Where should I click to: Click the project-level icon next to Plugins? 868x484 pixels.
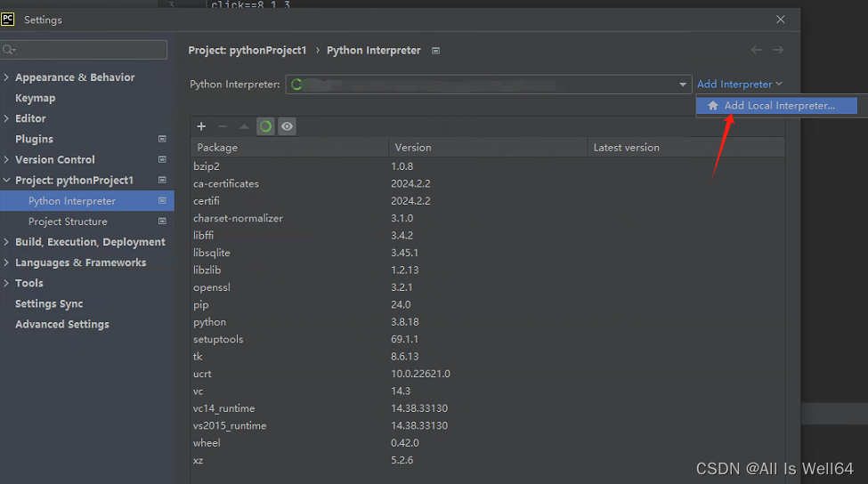tap(162, 139)
